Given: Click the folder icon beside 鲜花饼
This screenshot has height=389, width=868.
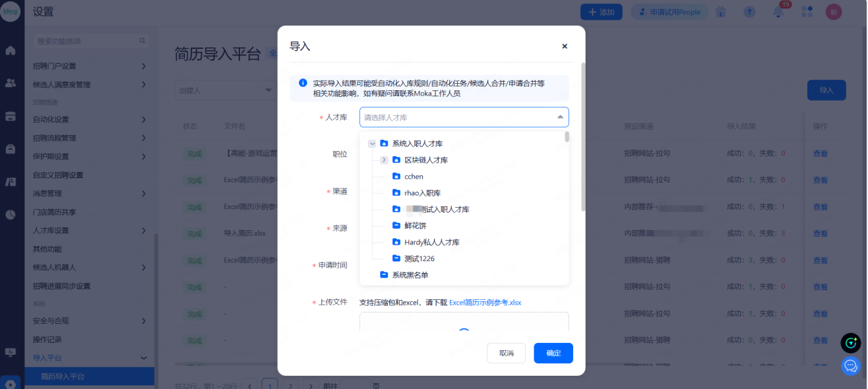Looking at the screenshot, I should (x=396, y=225).
